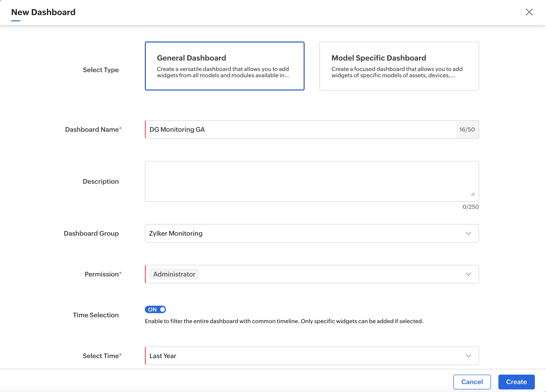Select the Administrator permission tag
This screenshot has height=392, width=546.
(174, 274)
